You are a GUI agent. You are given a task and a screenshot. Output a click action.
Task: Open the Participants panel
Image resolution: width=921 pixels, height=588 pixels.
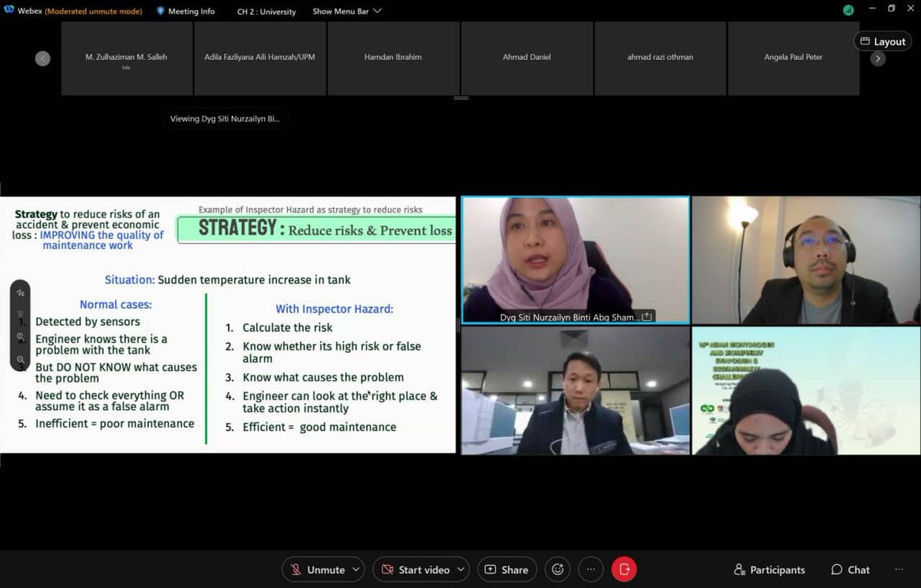[769, 570]
